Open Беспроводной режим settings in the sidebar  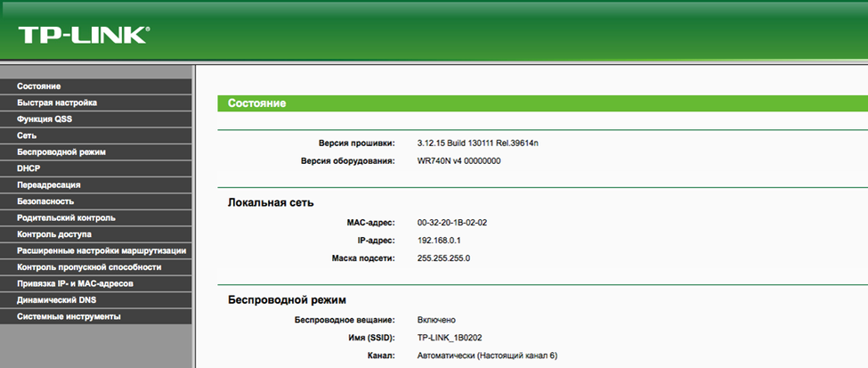[x=96, y=151]
